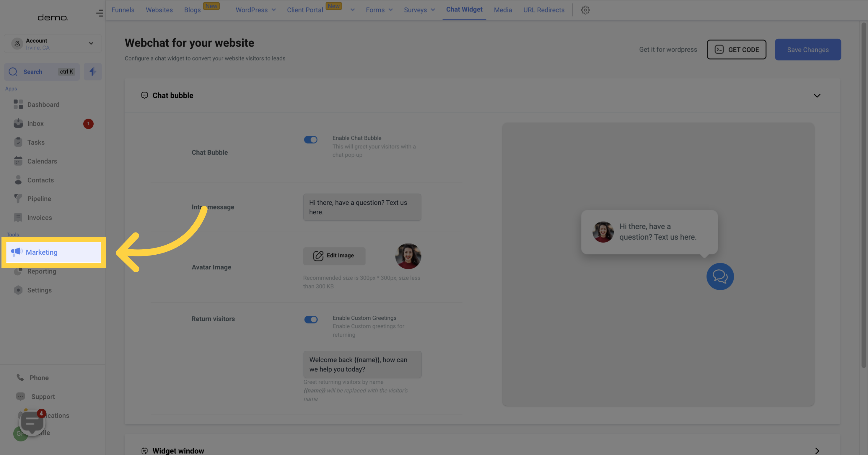Click Get it for wordpress link
Image resolution: width=868 pixels, height=455 pixels.
coord(668,50)
